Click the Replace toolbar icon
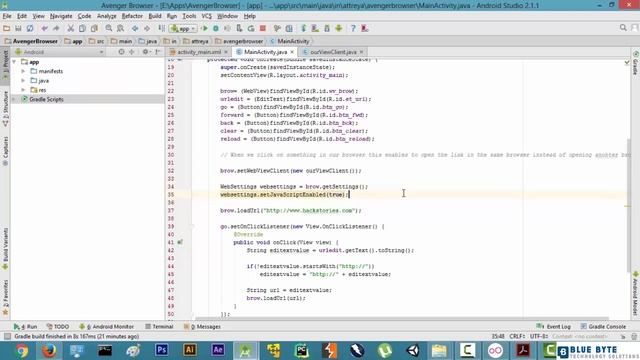The image size is (640, 360). point(120,28)
